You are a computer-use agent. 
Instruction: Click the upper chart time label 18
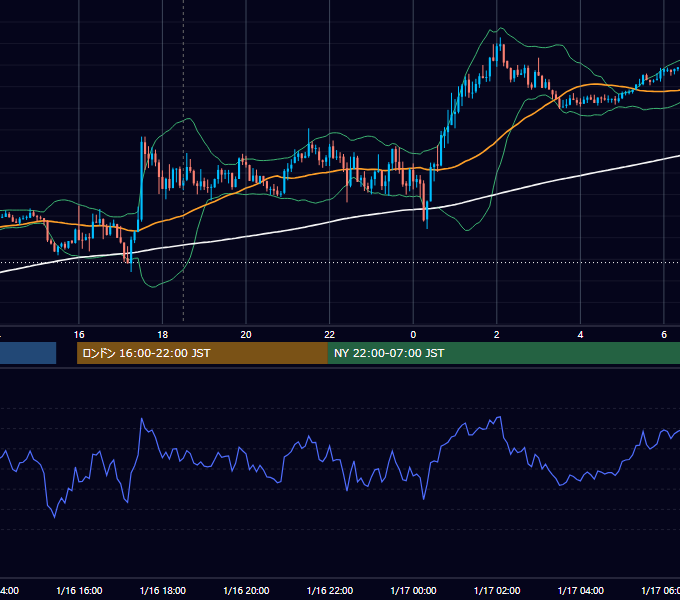click(162, 335)
